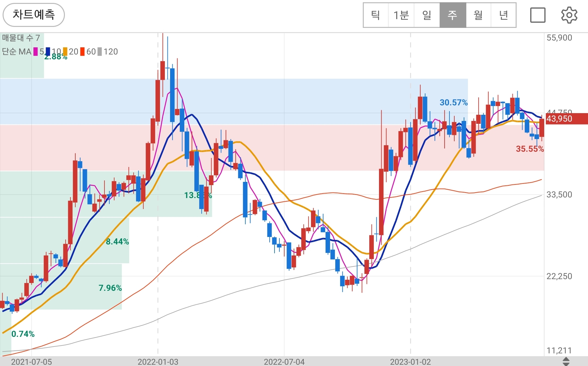The image size is (588, 366).
Task: Click the 30.57% volume profile label
Action: 454,102
